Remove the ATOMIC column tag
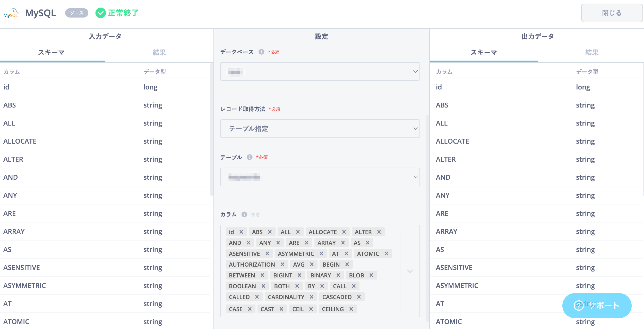The height and width of the screenshot is (329, 644). [387, 253]
